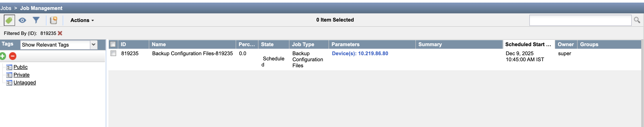Click the notes clipboard toolbar icon
The image size is (644, 127).
54,20
